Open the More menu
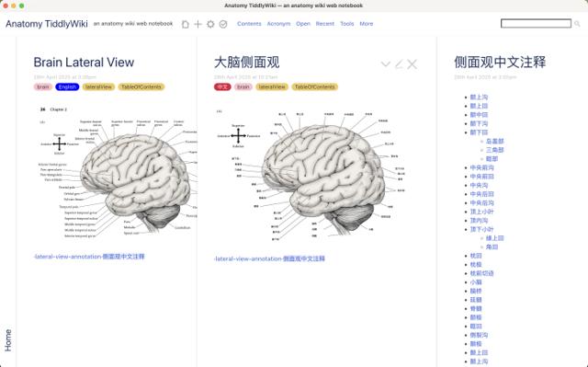The width and height of the screenshot is (588, 367). pyautogui.click(x=367, y=24)
